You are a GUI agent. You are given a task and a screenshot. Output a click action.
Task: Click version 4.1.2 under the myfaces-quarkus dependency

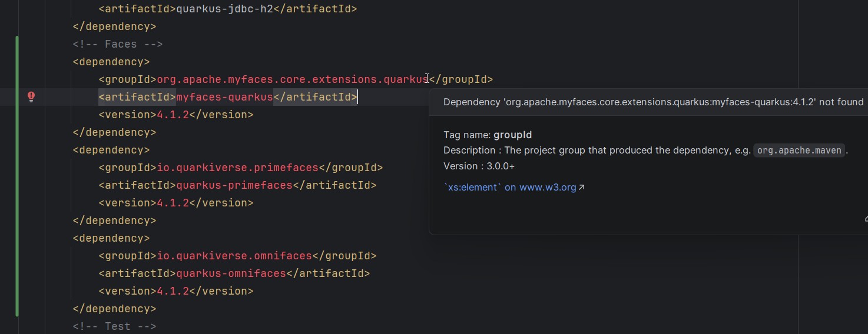(x=173, y=115)
